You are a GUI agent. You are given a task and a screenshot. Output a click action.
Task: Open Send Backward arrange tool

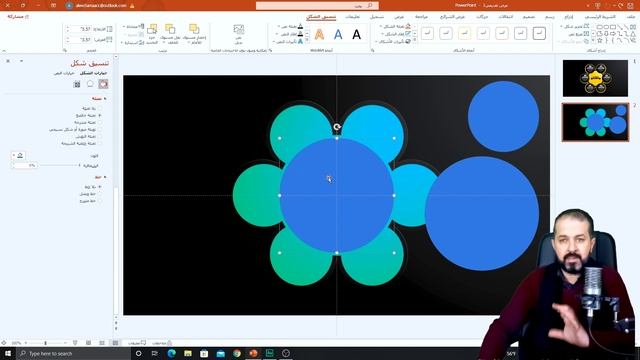coord(170,34)
